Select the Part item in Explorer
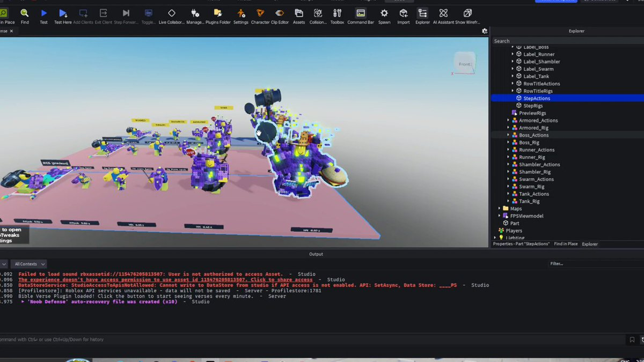Image resolution: width=644 pixels, height=362 pixels. tap(514, 223)
